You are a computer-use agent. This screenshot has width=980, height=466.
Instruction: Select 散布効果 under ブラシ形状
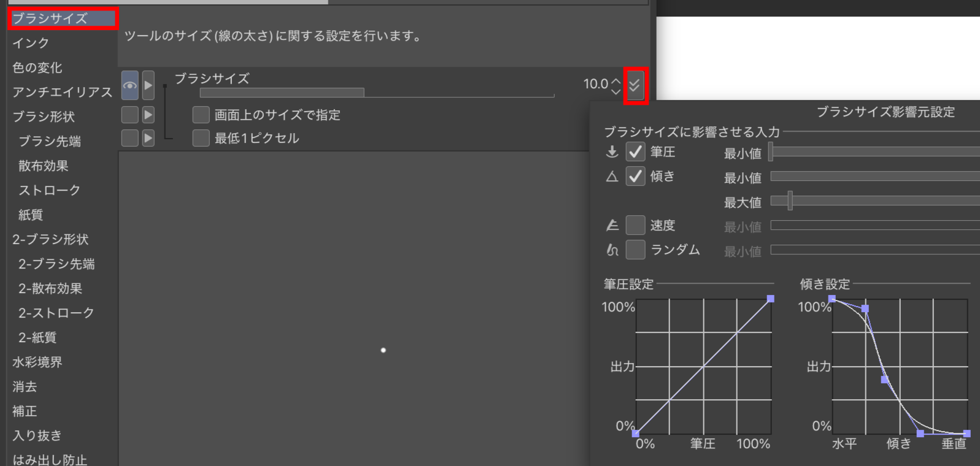(44, 166)
